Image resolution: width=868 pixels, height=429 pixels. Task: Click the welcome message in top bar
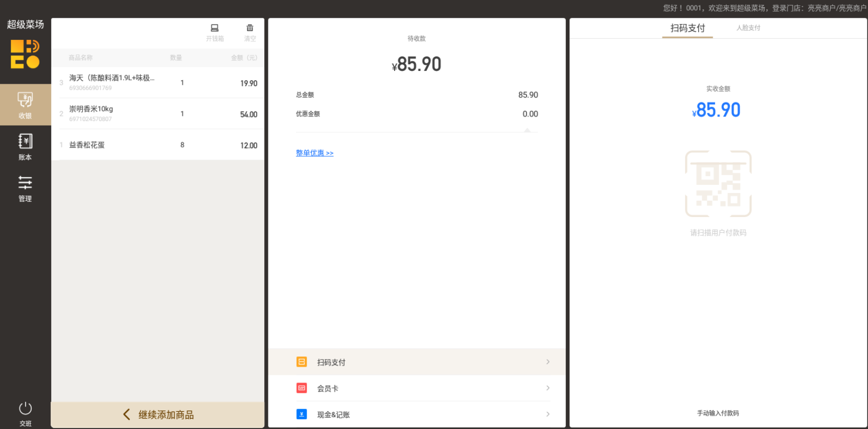point(765,8)
